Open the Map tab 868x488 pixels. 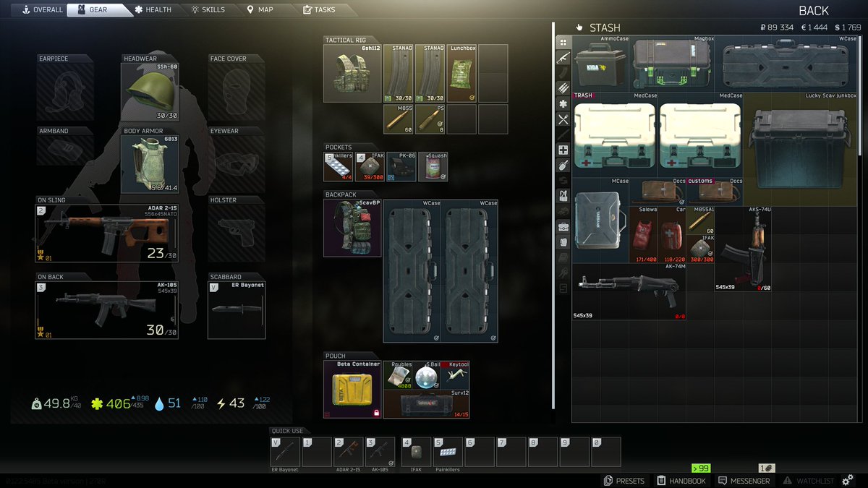click(x=260, y=10)
